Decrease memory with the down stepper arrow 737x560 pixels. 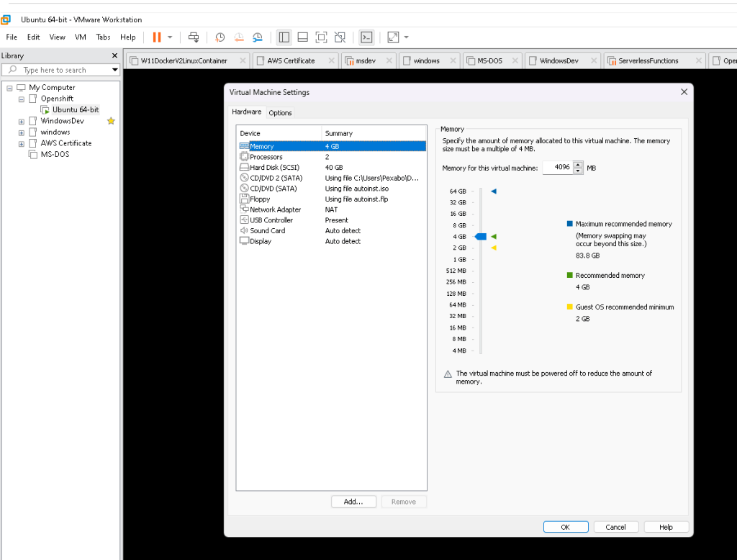[x=578, y=171]
